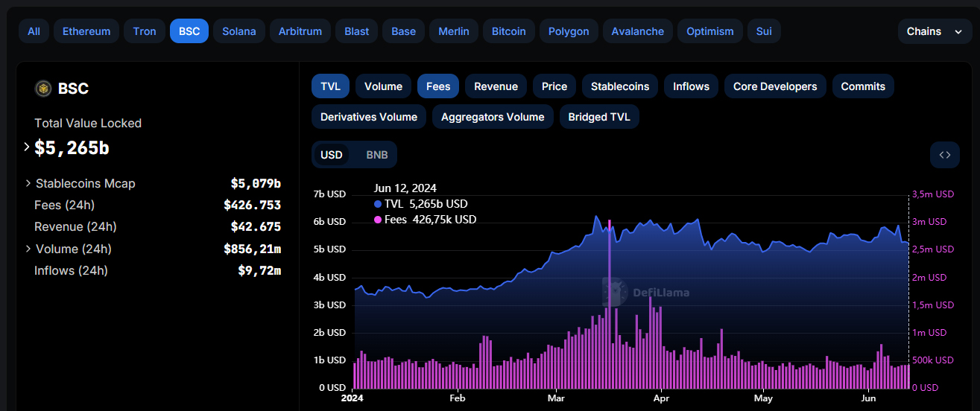Open the Bitcoin chain page
The height and width of the screenshot is (411, 980).
click(x=509, y=31)
